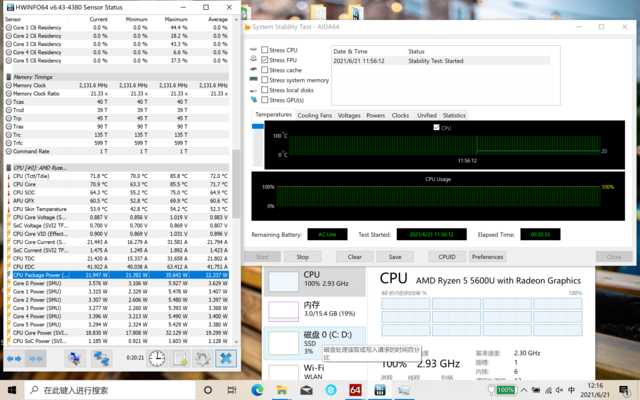Open the Windows Start menu

click(x=12, y=390)
